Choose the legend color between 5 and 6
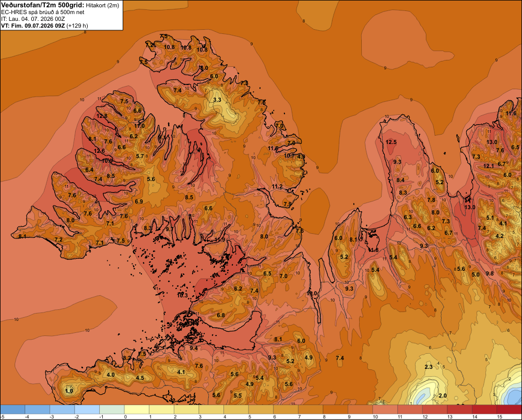Image resolution: width=522 pixels, height=420 pixels. (x=261, y=410)
